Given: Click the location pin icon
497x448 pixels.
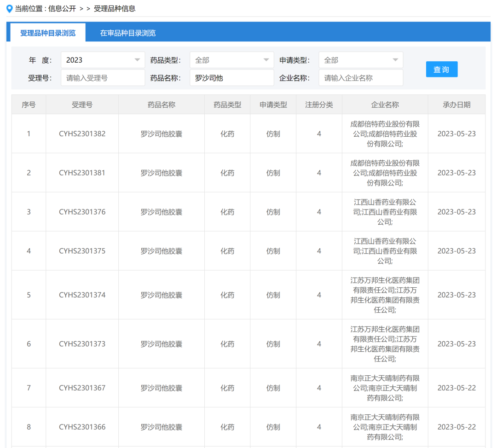Looking at the screenshot, I should tap(9, 9).
